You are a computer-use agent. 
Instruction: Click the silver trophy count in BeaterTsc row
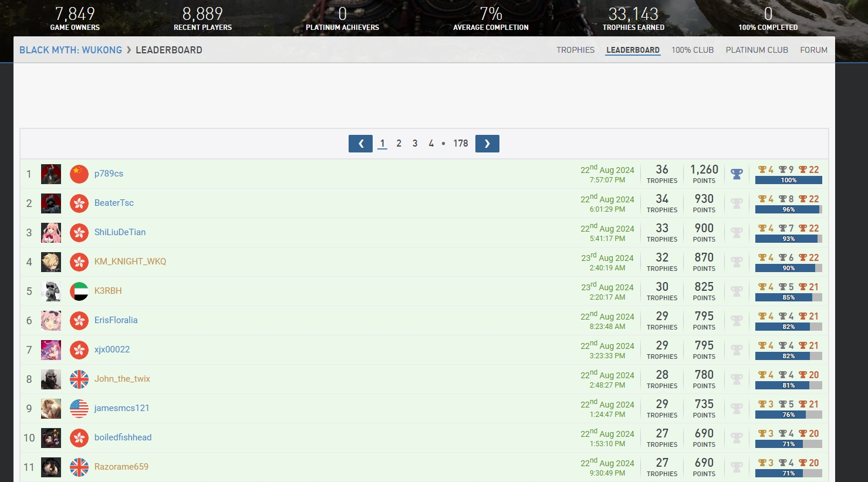click(x=786, y=199)
